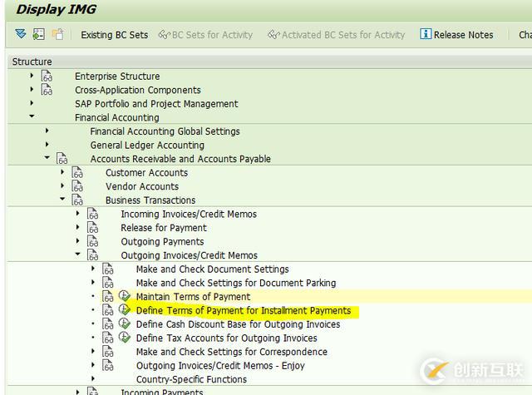Execute Define Tax Accounts for Outgoing Invoices icon
This screenshot has width=532, height=395.
coord(125,338)
